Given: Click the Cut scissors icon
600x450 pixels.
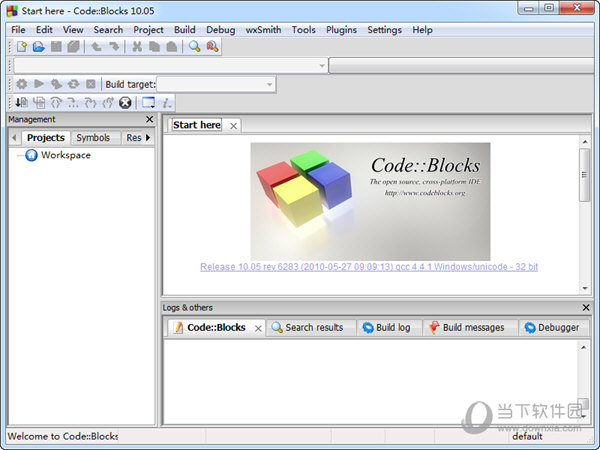Looking at the screenshot, I should pos(137,47).
